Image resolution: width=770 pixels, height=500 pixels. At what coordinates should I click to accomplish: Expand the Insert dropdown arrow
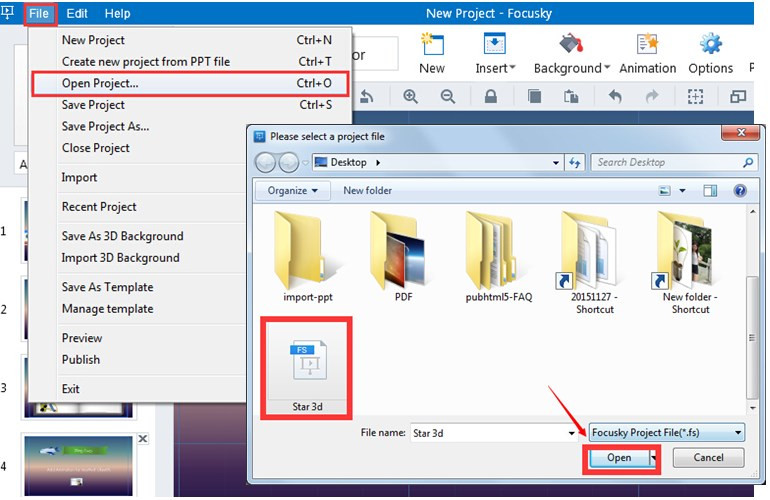tap(512, 67)
